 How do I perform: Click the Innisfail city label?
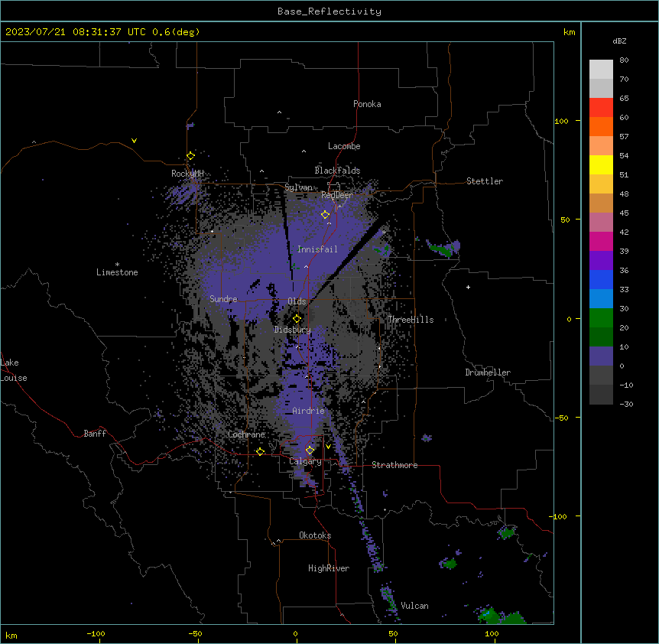click(x=317, y=249)
